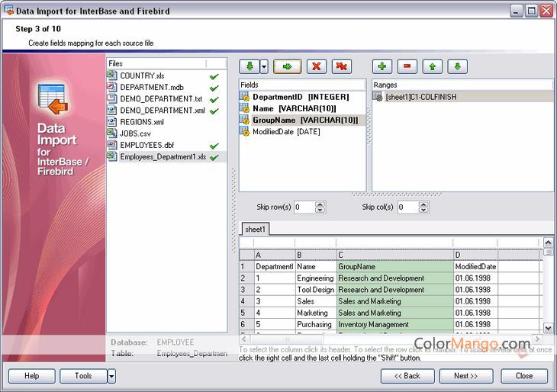Click the ModifiedDate field icon
This screenshot has height=392, width=557.
244,131
